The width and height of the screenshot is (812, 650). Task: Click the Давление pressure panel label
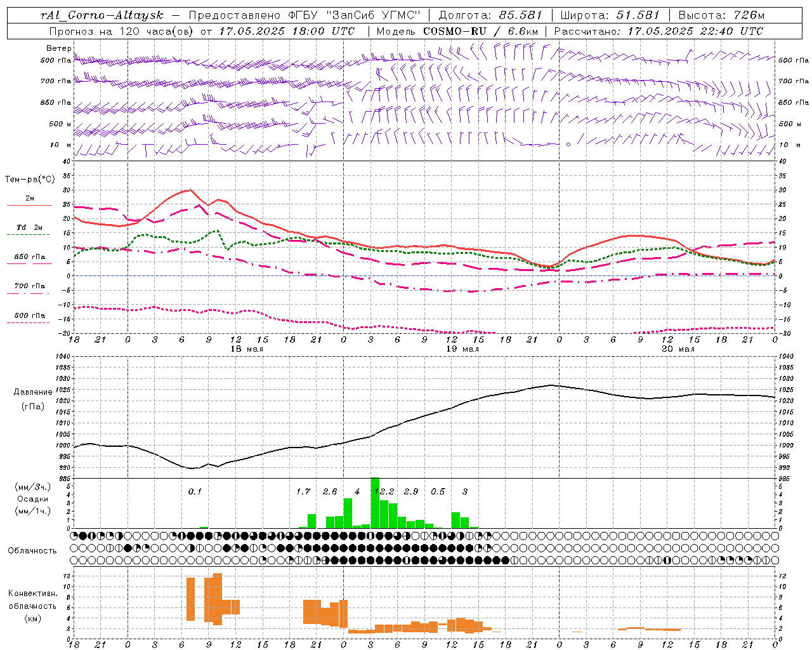(x=32, y=392)
